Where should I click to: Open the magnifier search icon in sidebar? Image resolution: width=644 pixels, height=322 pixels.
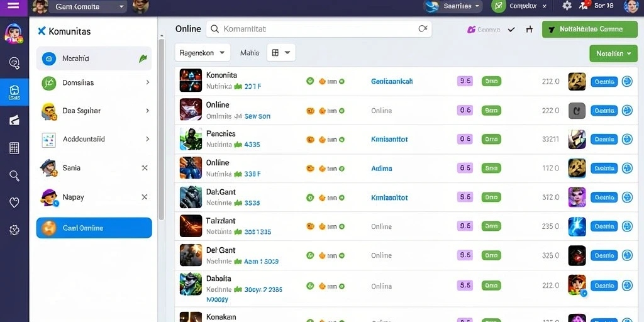(14, 175)
